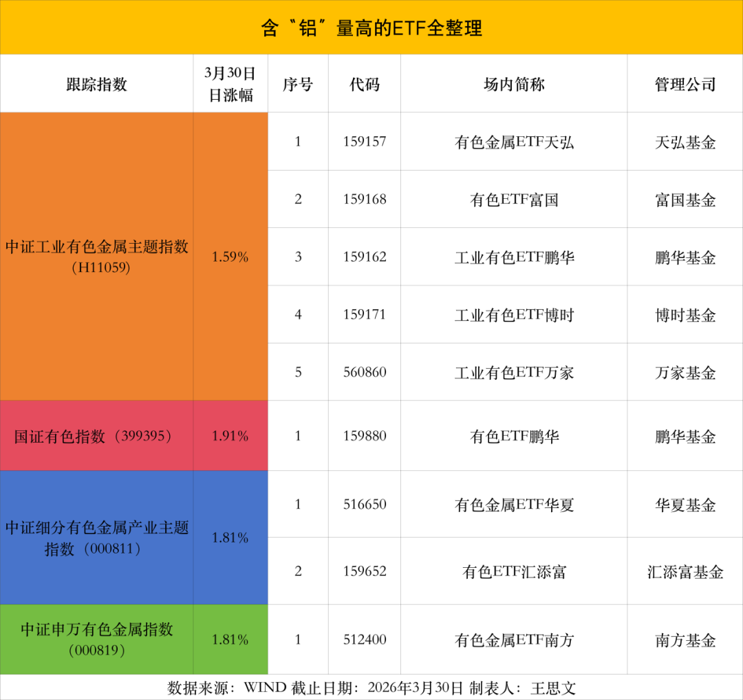
Task: Select code 560860 for 工业有色ETF万家
Action: (x=365, y=372)
